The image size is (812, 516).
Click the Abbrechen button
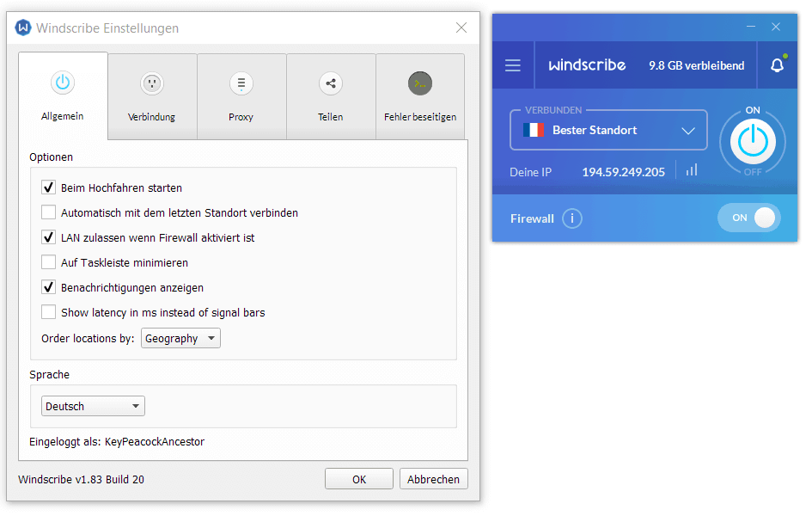(433, 479)
